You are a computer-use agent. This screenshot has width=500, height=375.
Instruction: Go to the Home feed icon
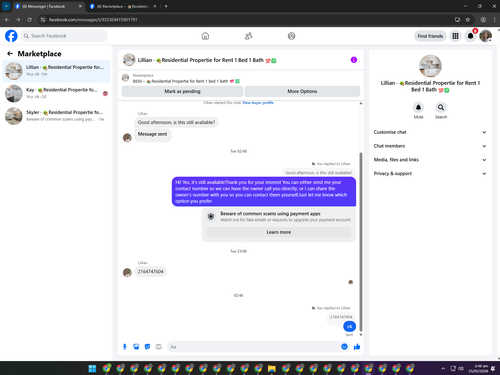(x=205, y=36)
